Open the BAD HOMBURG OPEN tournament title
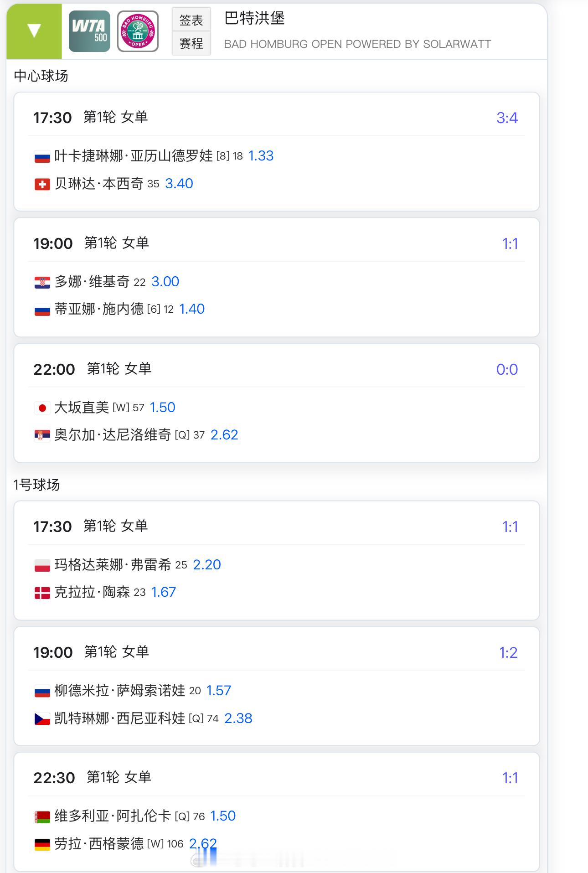 [357, 44]
